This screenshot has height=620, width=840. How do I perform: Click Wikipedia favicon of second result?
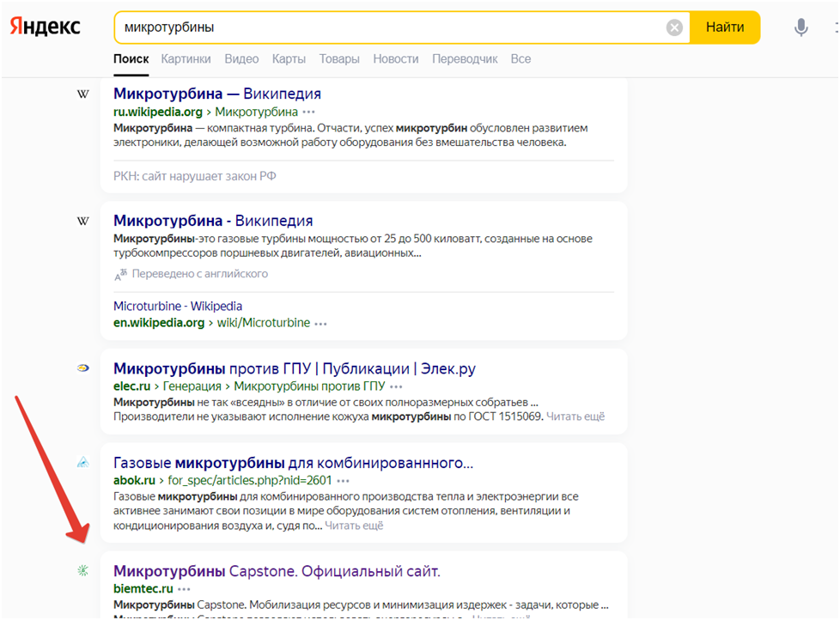(83, 222)
